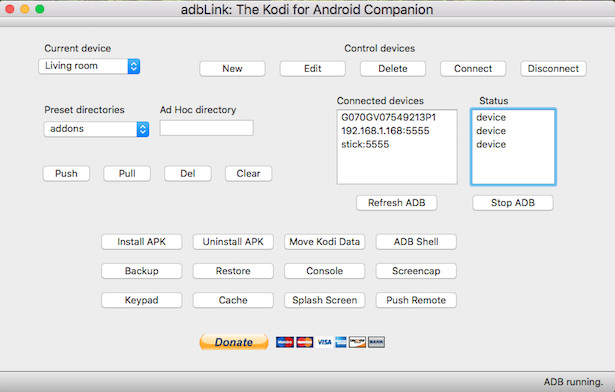Open the ADB Shell
The image size is (615, 392).
[416, 242]
